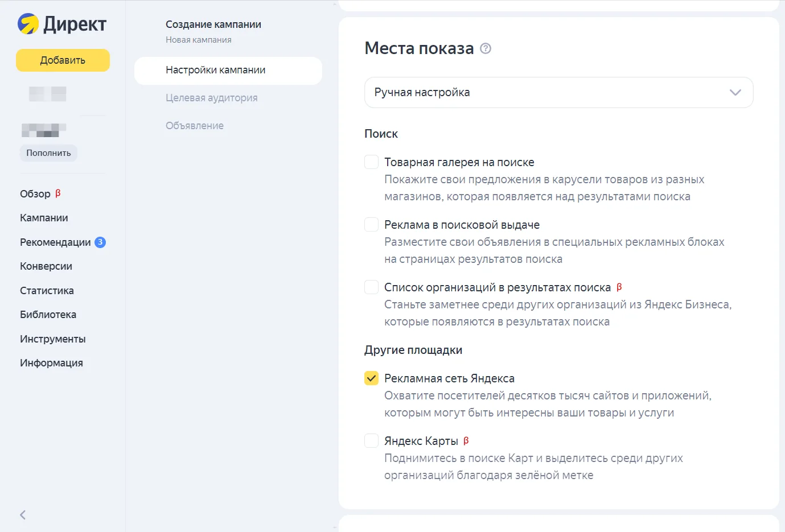Click the Добавить button

pos(63,60)
